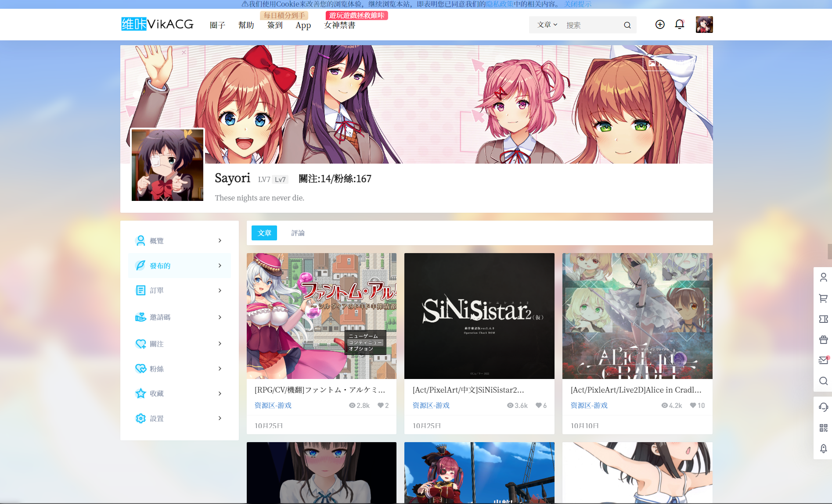Open the 女神禁書 menu item
832x504 pixels.
coord(340,25)
